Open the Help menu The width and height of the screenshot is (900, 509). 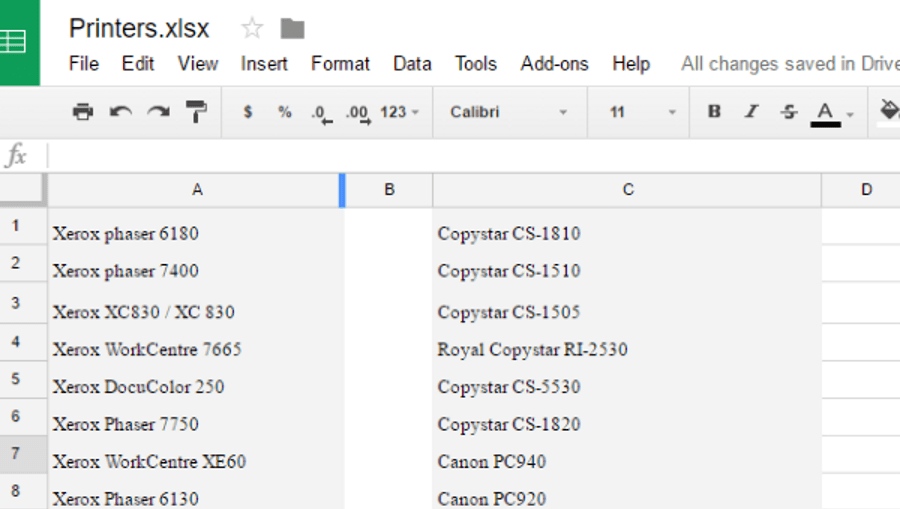[631, 64]
